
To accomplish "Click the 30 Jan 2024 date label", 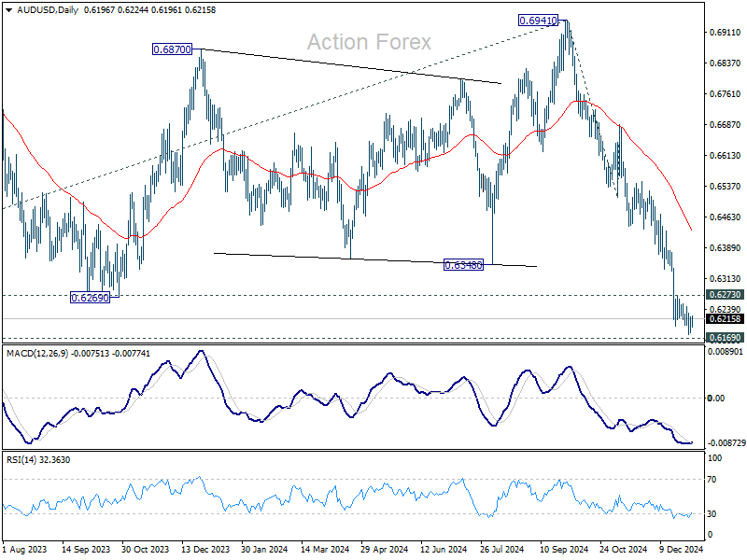I will click(264, 550).
